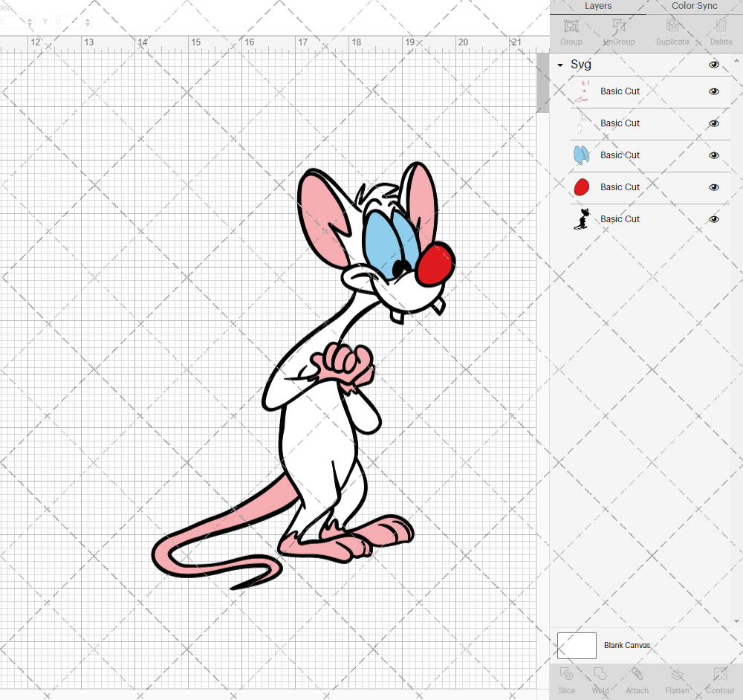Hide the black outline Basic Cut layer

click(x=713, y=219)
